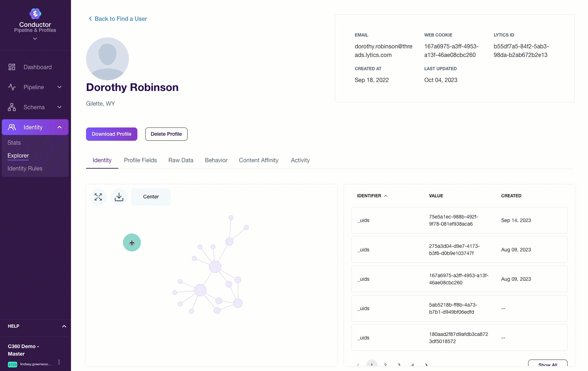Expand the Pipeline menu chevron
Screen dimensions: 588x371
tap(60, 87)
